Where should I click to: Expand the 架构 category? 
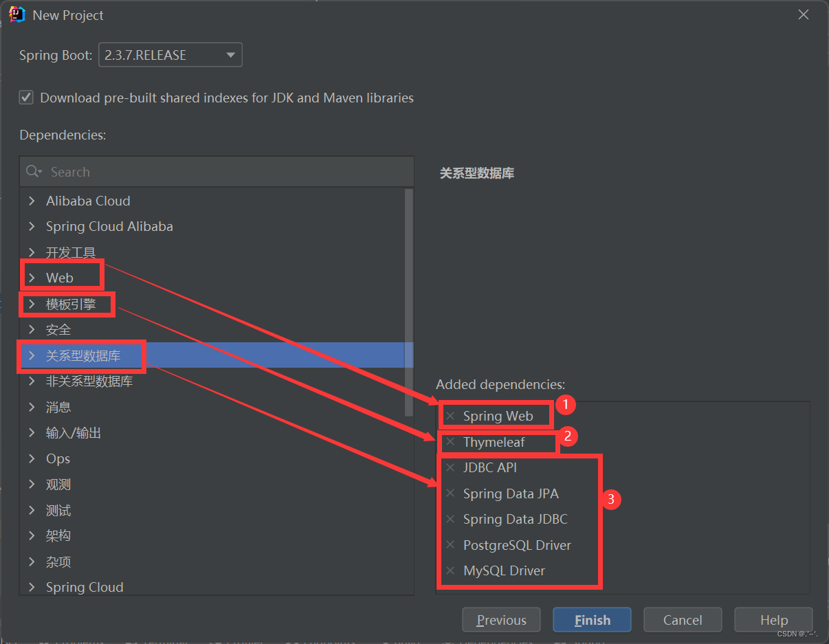(x=32, y=535)
